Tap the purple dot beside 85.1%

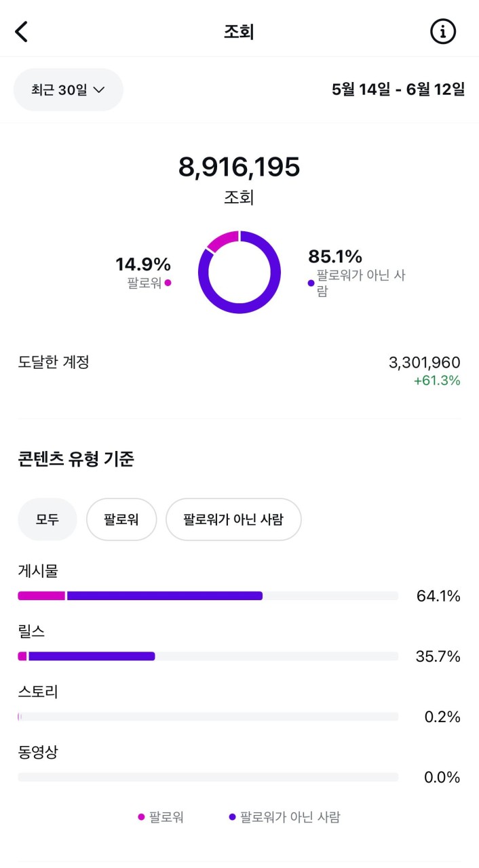coord(311,283)
